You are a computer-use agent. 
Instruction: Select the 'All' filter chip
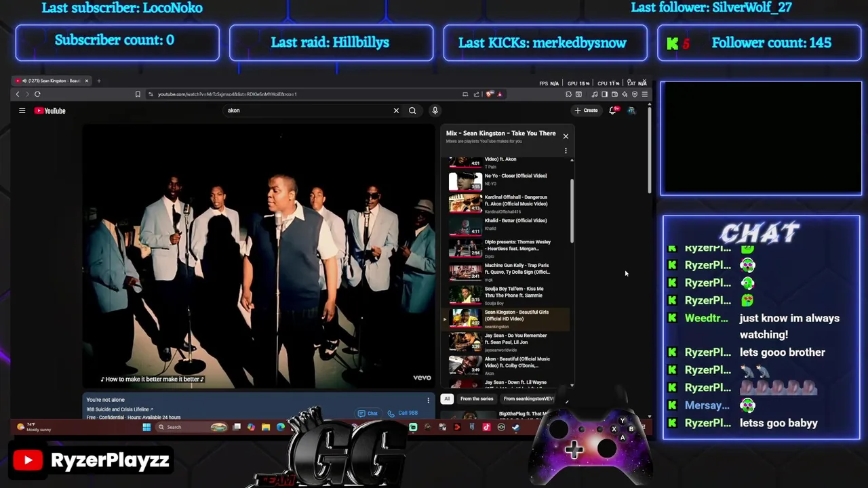[x=447, y=399]
